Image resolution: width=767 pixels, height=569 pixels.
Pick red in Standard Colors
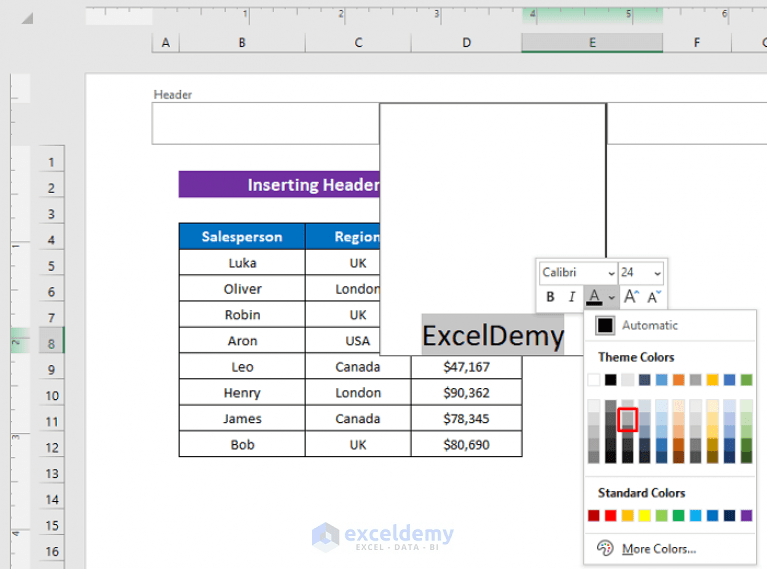(x=610, y=515)
